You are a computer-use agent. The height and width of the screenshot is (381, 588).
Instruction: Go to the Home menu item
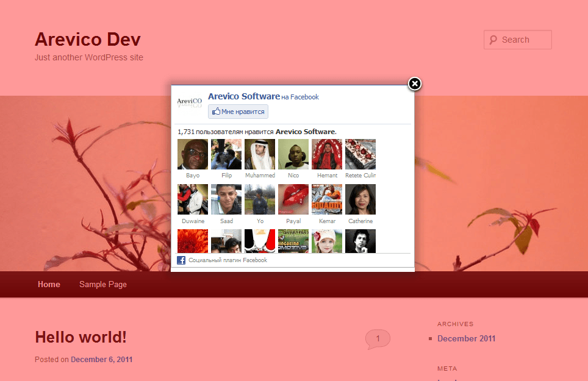click(x=49, y=284)
